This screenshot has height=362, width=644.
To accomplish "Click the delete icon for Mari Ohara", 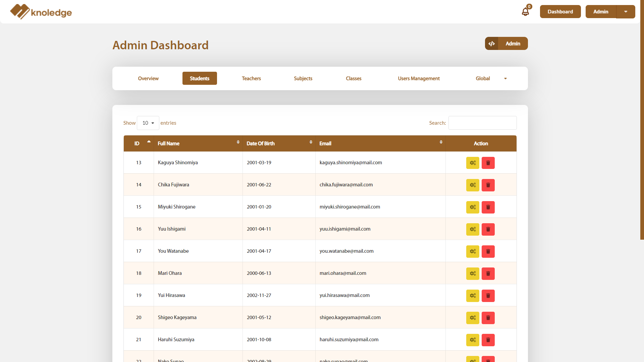I will point(488,273).
